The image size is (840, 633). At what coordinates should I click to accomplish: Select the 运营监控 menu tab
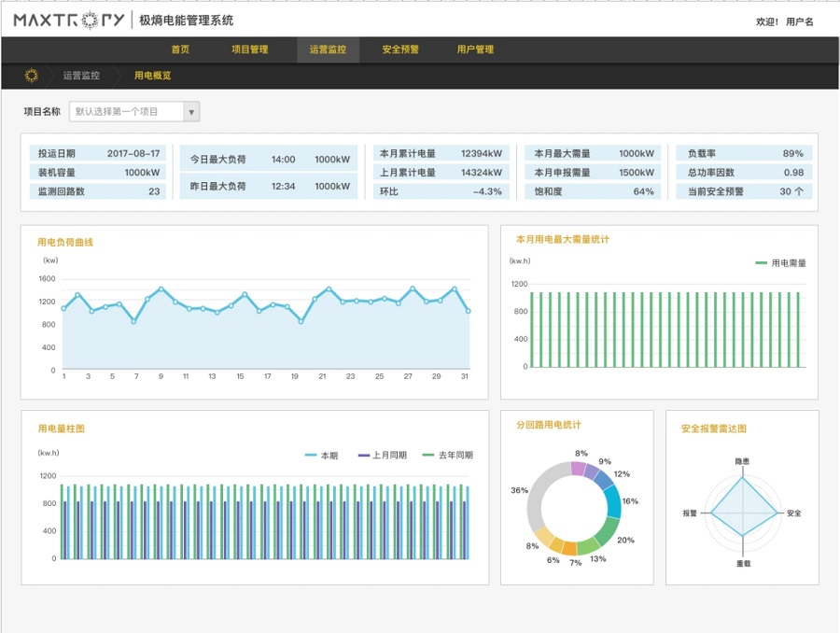[x=328, y=49]
